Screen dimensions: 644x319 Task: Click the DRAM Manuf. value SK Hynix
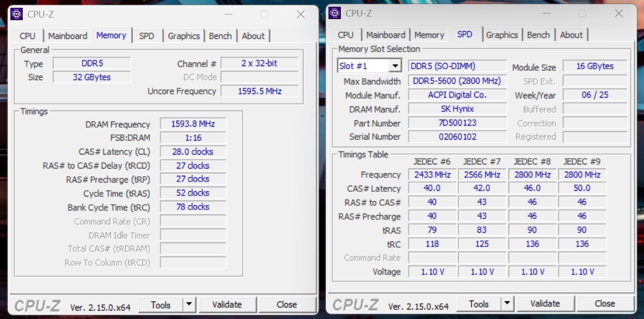pos(457,109)
